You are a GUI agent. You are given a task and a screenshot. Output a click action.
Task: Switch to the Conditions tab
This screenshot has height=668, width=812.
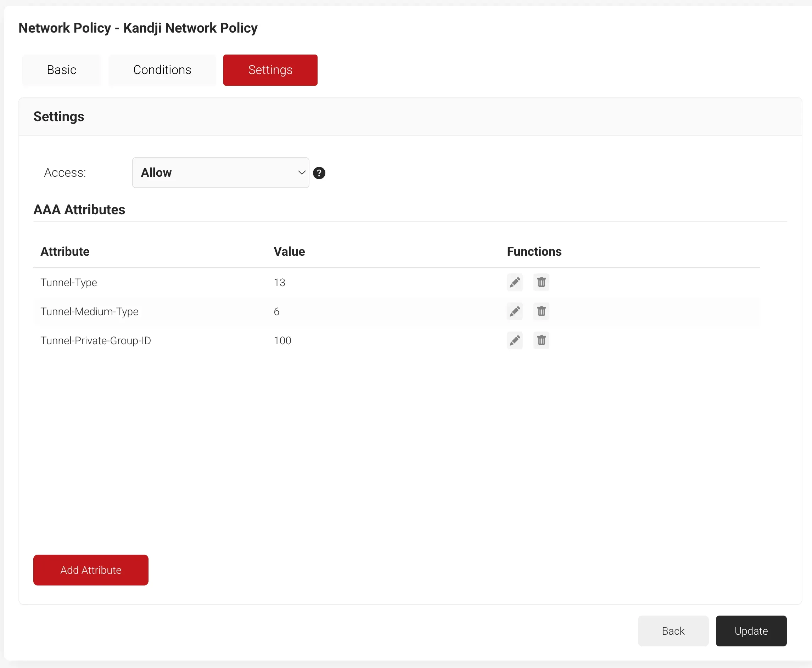[x=162, y=70]
